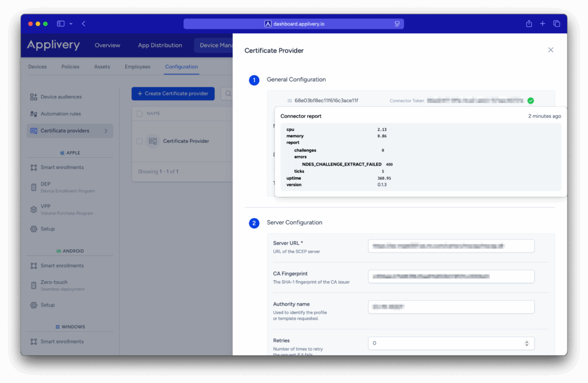The height and width of the screenshot is (383, 588).
Task: Click Create Certificate provider button
Action: [173, 94]
